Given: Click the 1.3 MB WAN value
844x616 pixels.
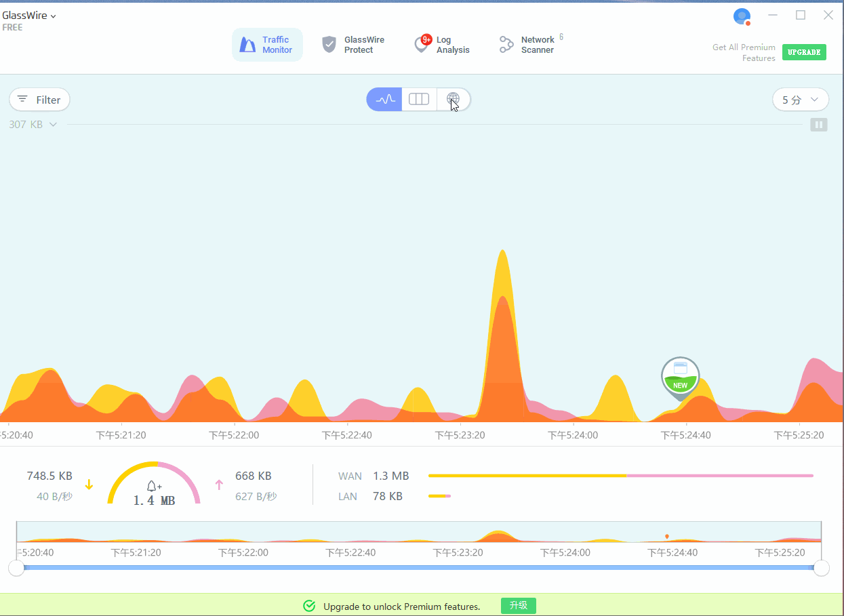Looking at the screenshot, I should click(x=391, y=476).
